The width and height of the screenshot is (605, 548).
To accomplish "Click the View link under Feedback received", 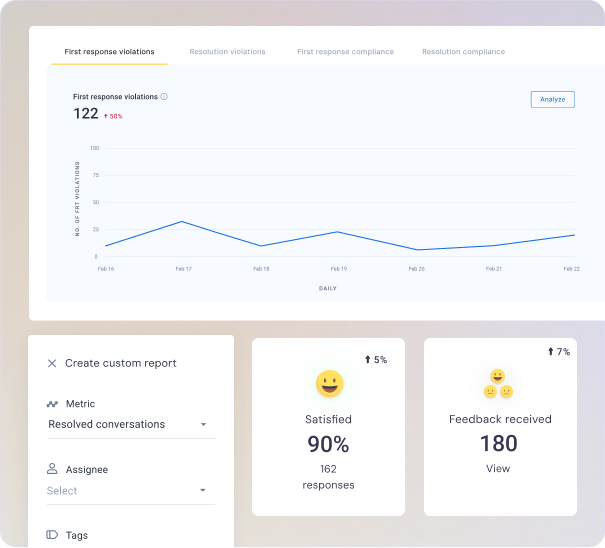I will click(498, 468).
